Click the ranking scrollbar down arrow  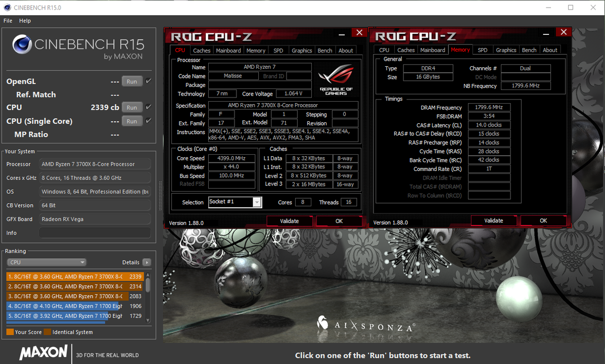click(148, 321)
